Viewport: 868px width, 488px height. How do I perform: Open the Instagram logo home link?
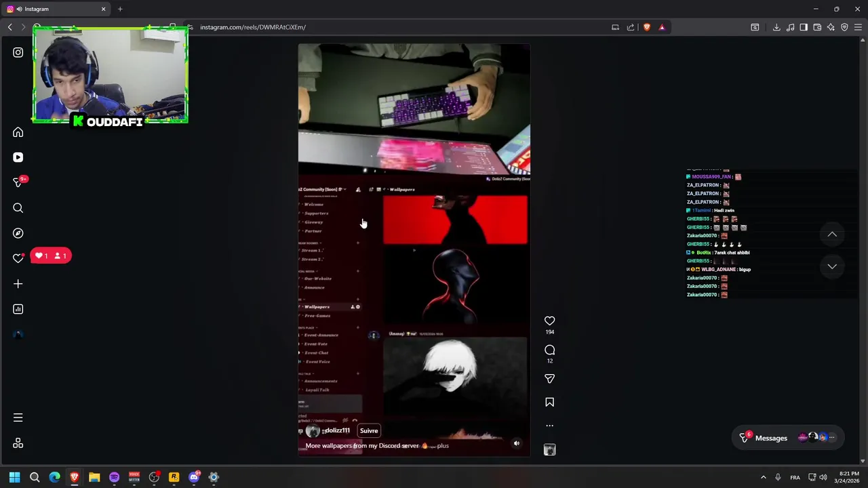pyautogui.click(x=18, y=52)
